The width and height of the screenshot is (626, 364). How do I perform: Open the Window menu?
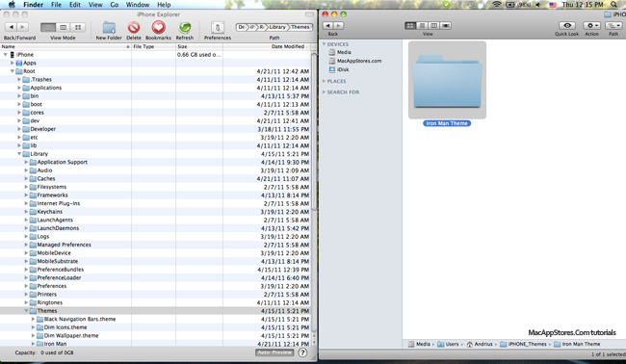(138, 5)
